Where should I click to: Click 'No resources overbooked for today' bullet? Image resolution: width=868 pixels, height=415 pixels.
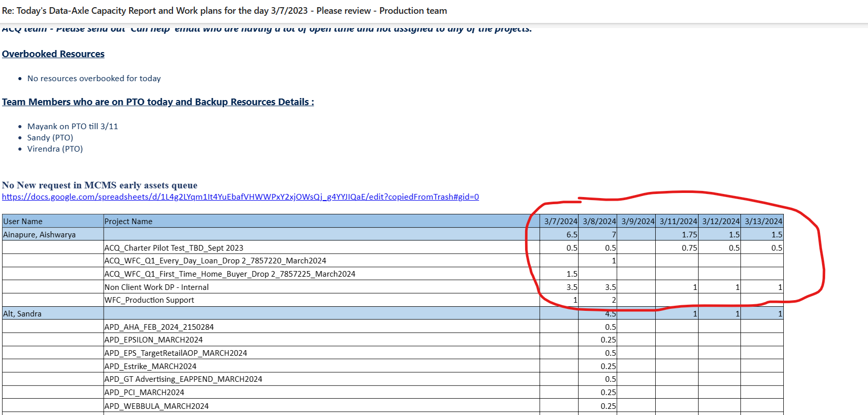[x=94, y=79]
